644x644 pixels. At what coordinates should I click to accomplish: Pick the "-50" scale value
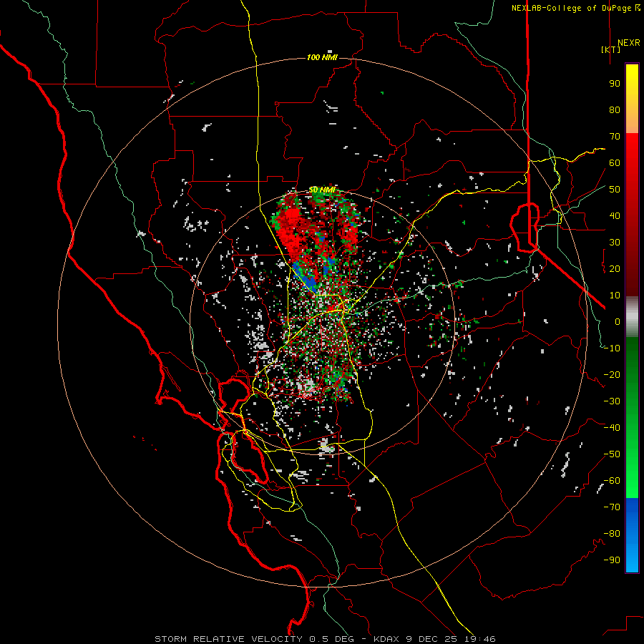(x=612, y=454)
